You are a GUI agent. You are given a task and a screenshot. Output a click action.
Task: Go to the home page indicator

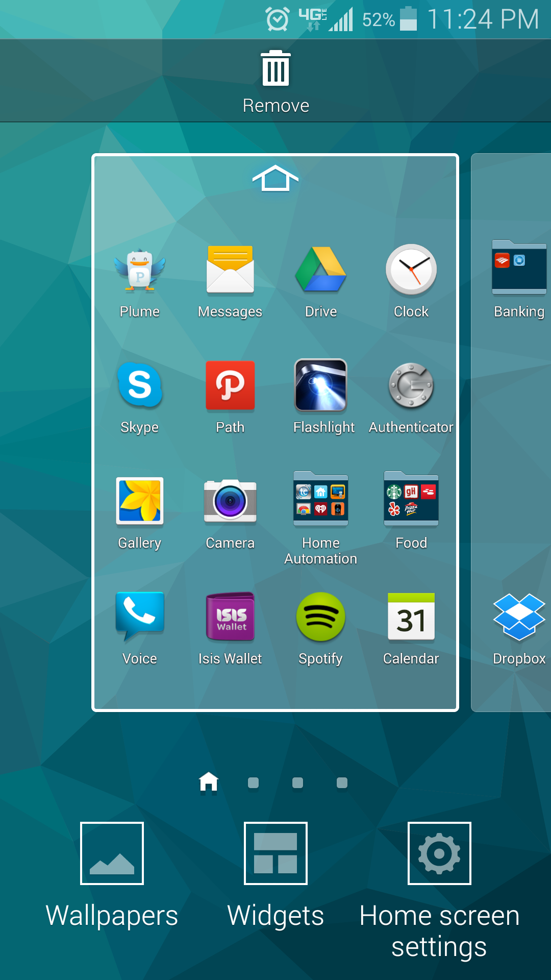click(209, 782)
